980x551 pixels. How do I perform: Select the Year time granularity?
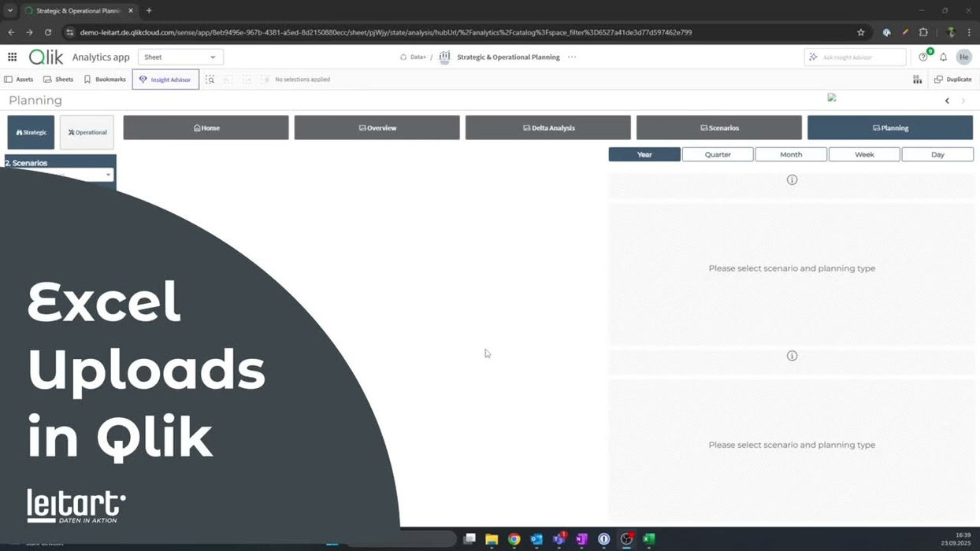click(644, 154)
